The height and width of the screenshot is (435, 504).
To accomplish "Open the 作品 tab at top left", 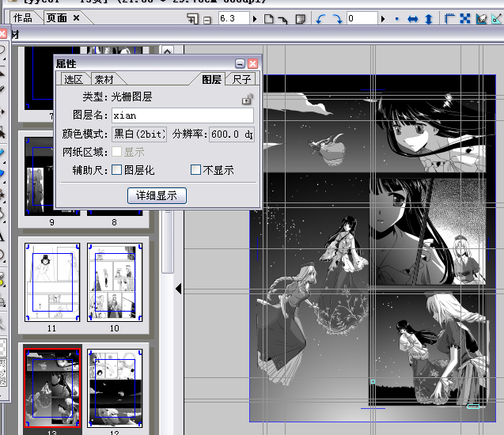I will 22,17.
